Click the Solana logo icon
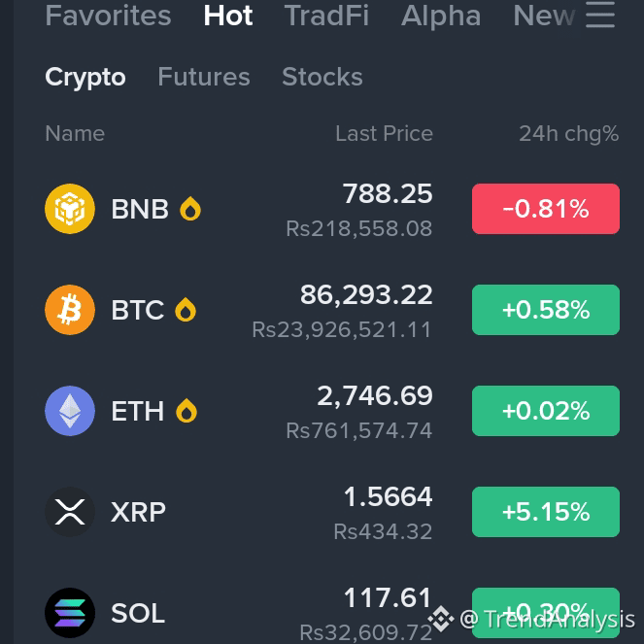 [70, 613]
